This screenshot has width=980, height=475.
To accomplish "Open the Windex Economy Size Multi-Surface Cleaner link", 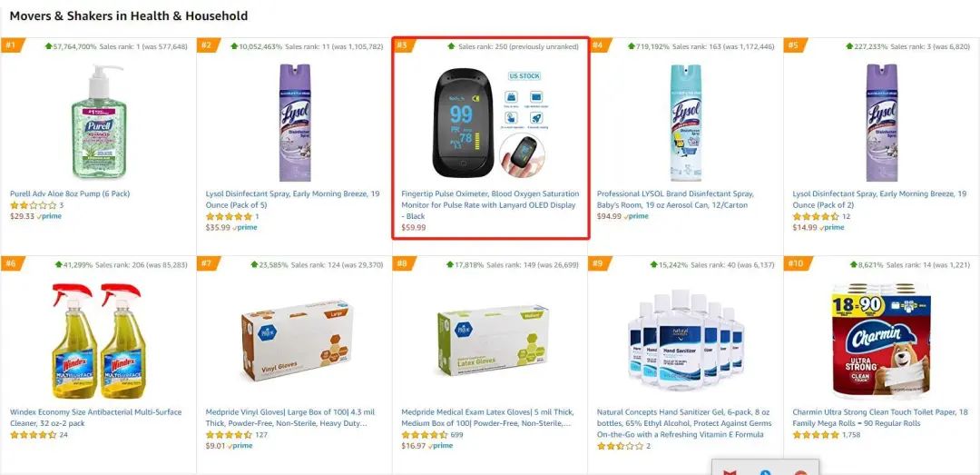I will 95,418.
